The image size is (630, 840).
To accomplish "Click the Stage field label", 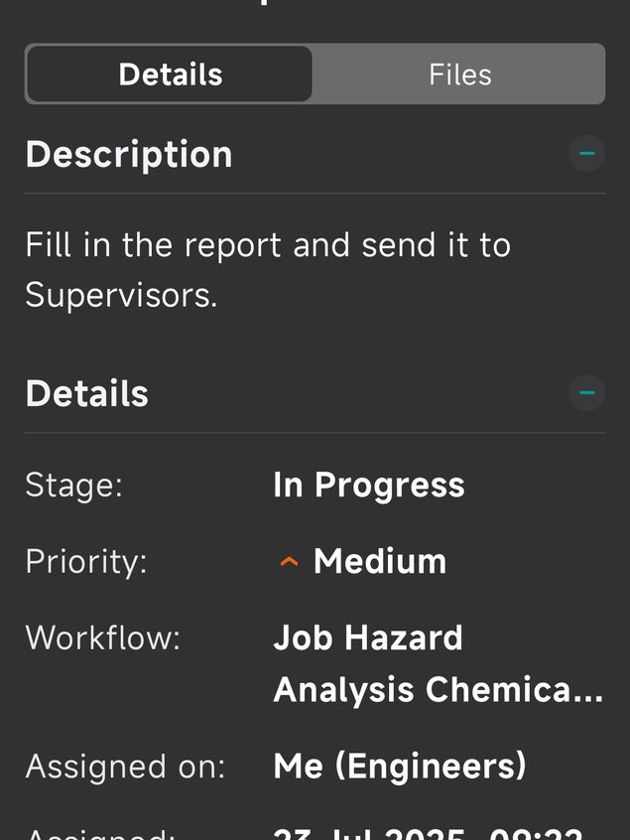I will point(73,486).
